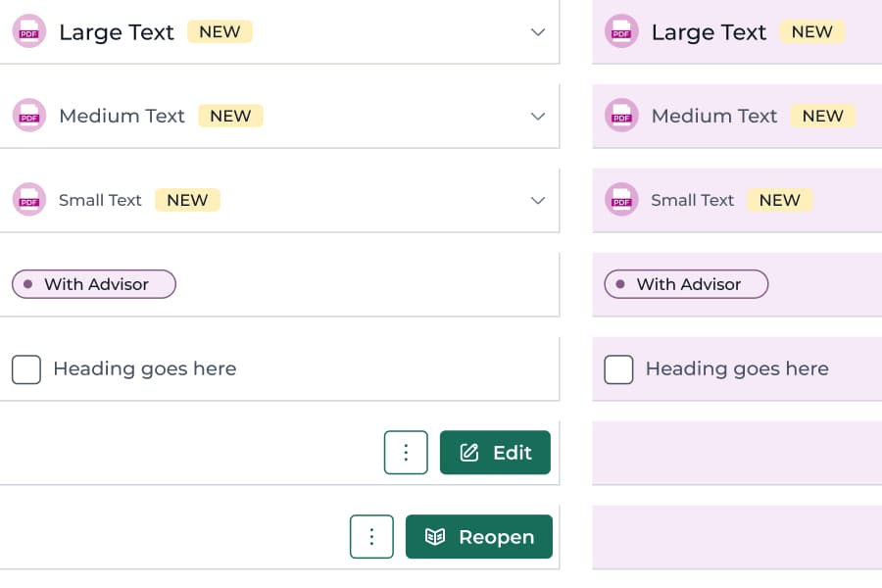This screenshot has width=882, height=588.
Task: Click NEW badge beside Large Text in purple panel
Action: pyautogui.click(x=812, y=31)
